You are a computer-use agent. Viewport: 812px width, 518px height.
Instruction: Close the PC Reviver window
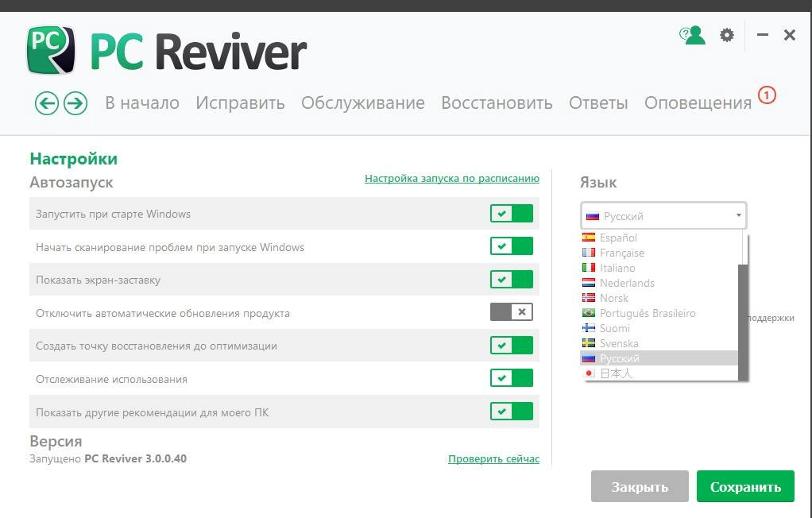790,35
